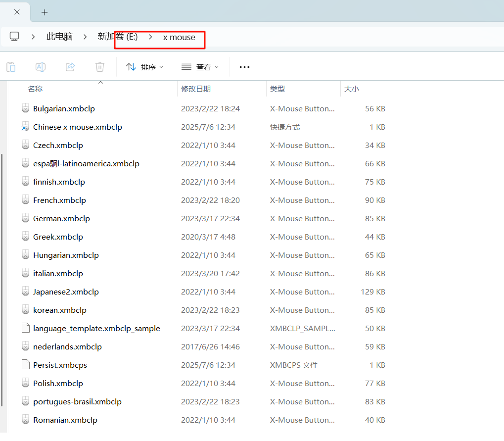This screenshot has height=441, width=504.
Task: Open the 排序 sort dropdown
Action: (x=144, y=67)
